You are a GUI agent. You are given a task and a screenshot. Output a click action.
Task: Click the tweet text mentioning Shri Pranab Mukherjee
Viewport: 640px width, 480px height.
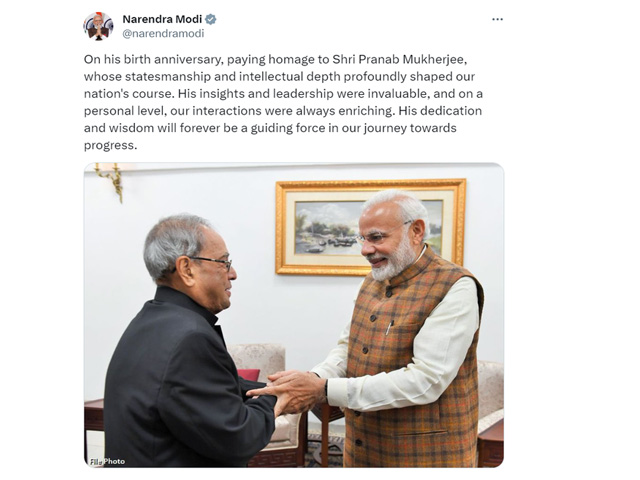click(283, 102)
